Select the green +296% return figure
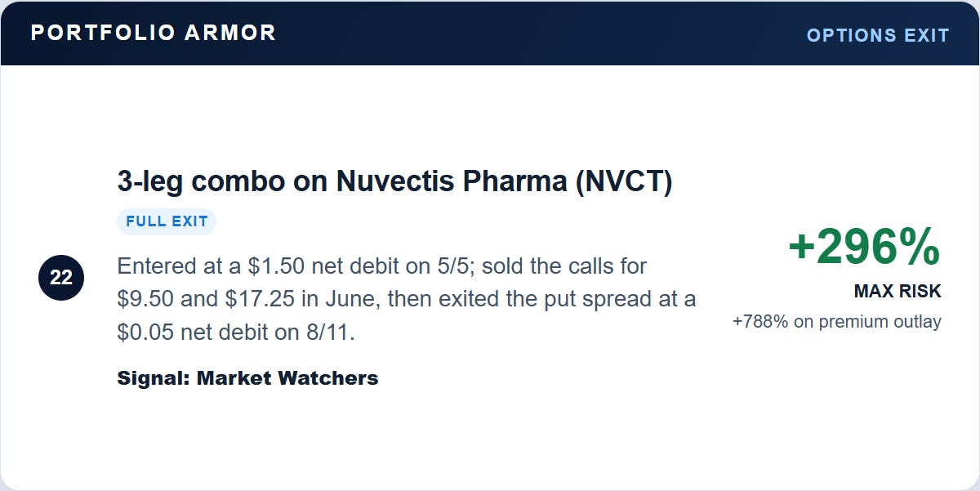The image size is (980, 491). tap(865, 246)
